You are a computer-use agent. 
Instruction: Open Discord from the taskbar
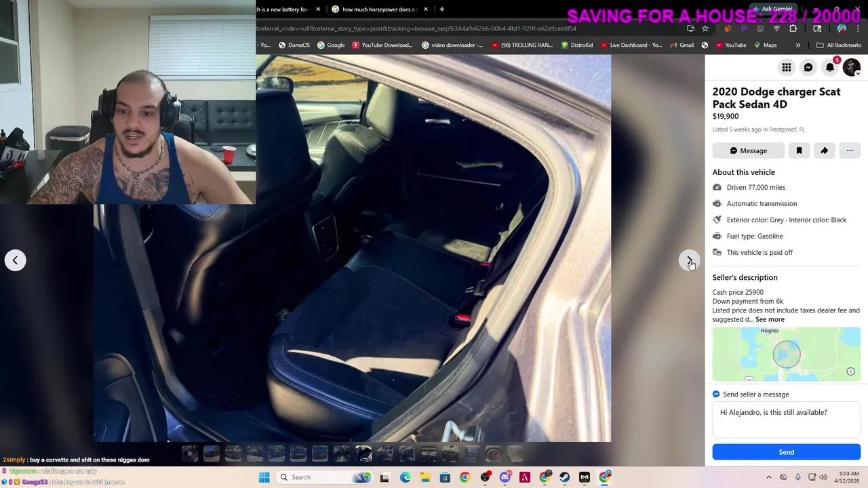(x=505, y=477)
